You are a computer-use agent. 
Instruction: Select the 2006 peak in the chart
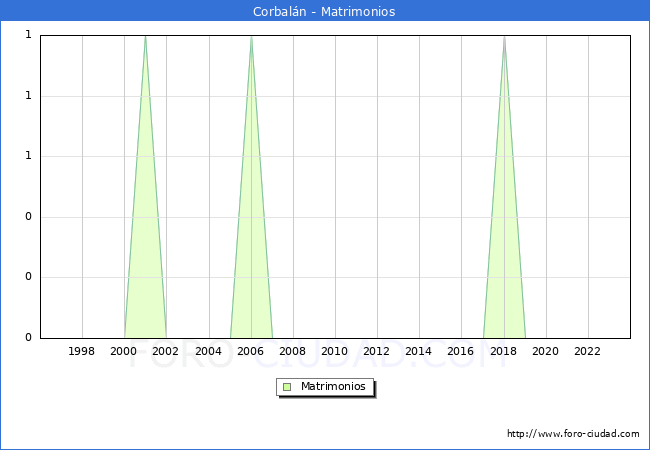click(x=251, y=37)
